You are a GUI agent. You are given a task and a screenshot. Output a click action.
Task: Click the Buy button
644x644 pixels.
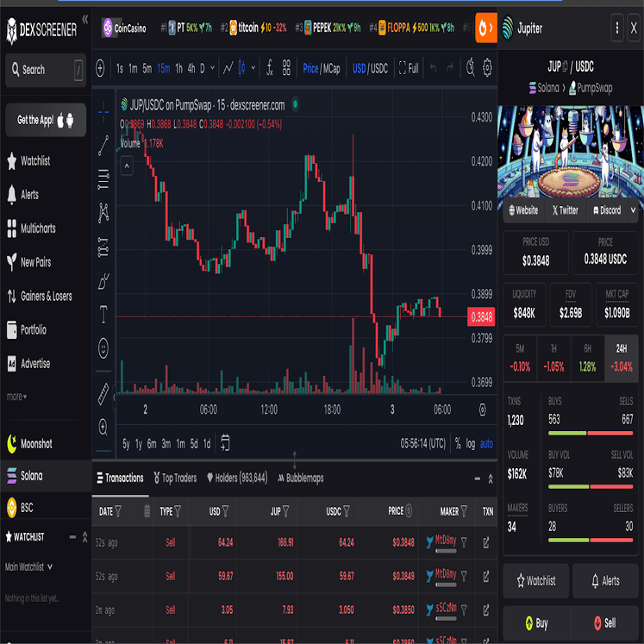click(x=536, y=623)
